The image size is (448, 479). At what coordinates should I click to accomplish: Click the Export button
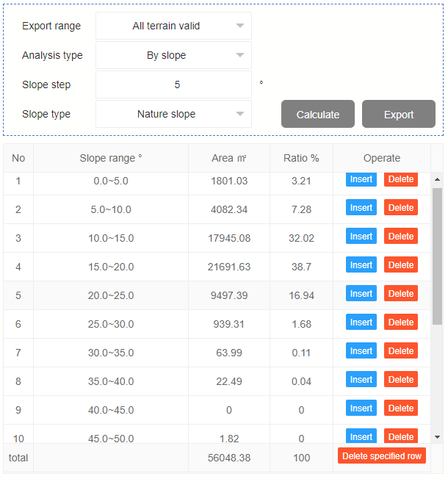coord(399,114)
